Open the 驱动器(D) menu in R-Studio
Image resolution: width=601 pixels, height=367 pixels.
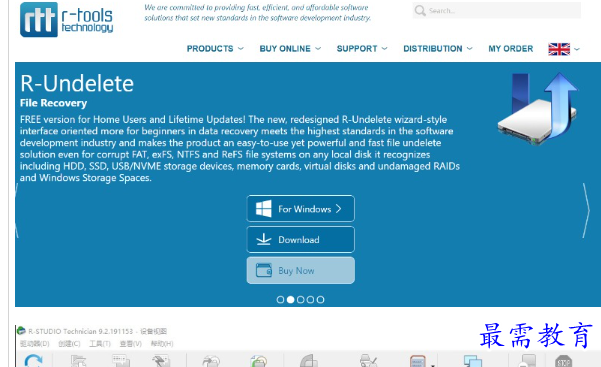(34, 344)
